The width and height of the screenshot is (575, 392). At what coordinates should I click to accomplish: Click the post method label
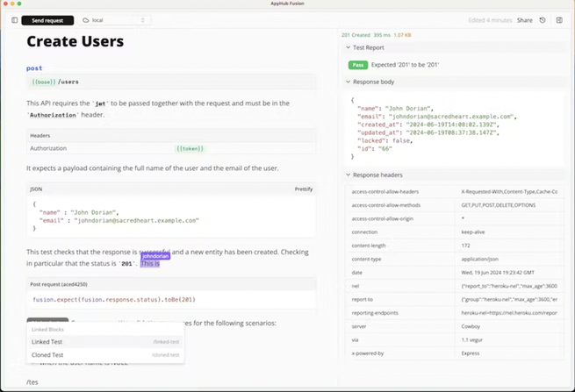[x=34, y=68]
